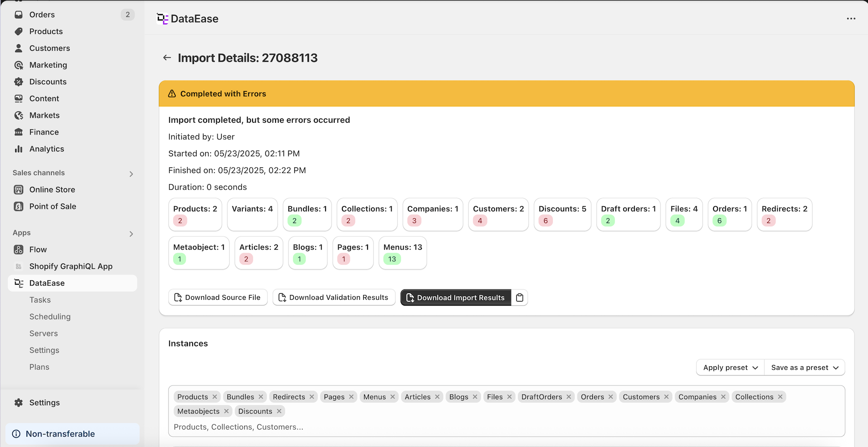This screenshot has height=447, width=868.
Task: Click the Online Store icon
Action: pos(19,190)
